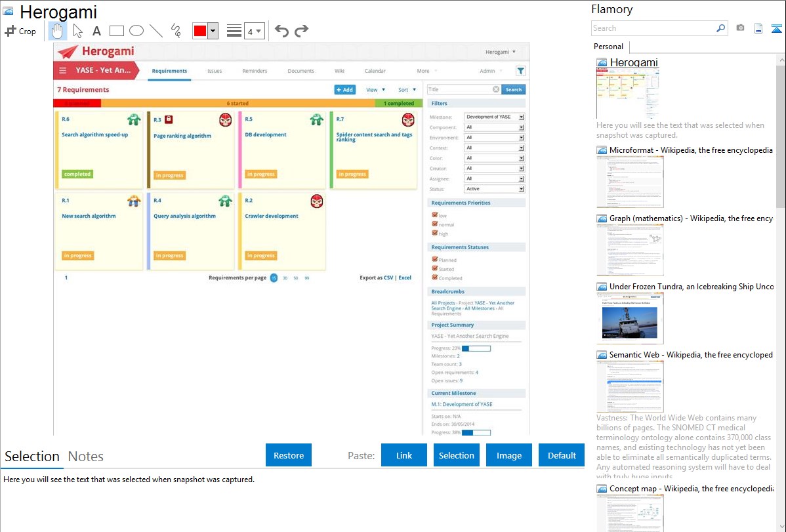
Task: Open Microformat Wikipedia snapshot title
Action: (x=691, y=150)
